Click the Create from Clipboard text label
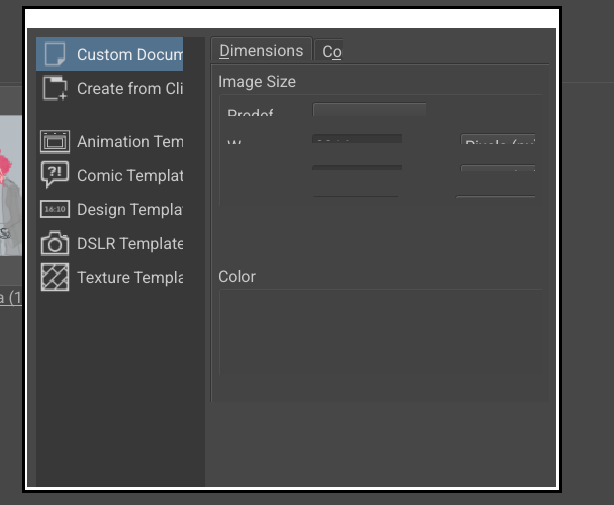Viewport: 614px width, 505px height. click(130, 89)
